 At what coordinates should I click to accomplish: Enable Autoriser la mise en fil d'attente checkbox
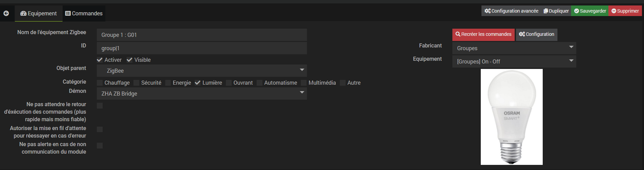pyautogui.click(x=100, y=129)
